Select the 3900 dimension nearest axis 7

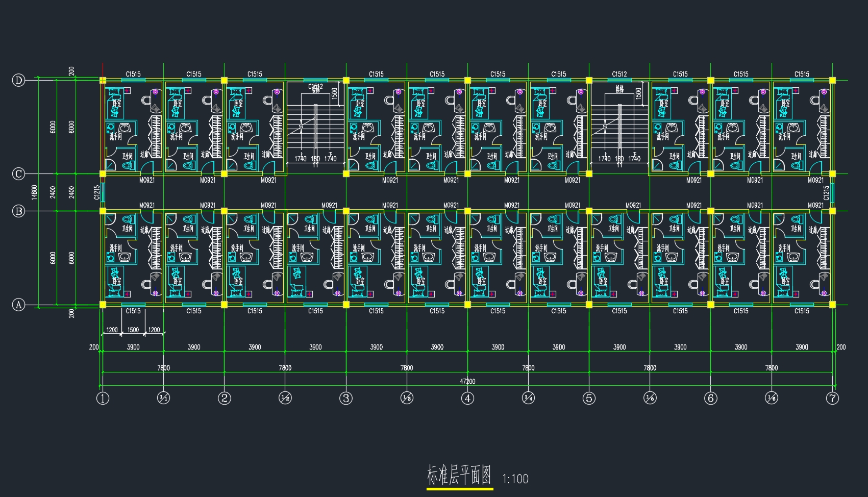pos(802,347)
